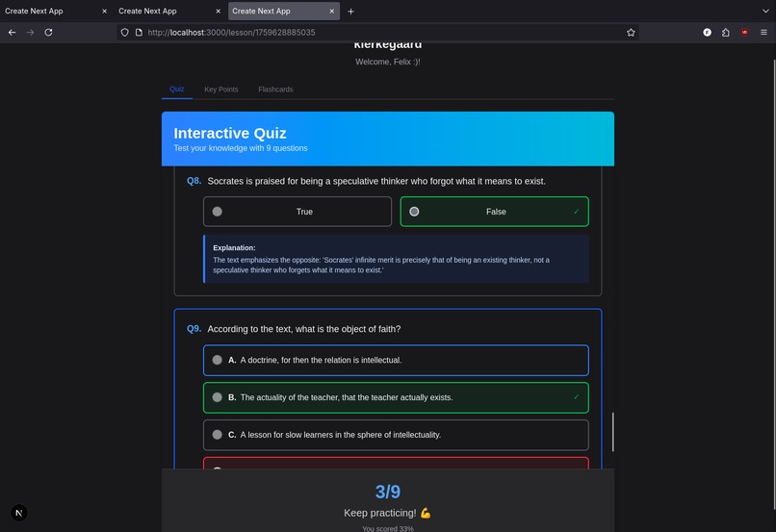Click the green checkmark on False answer
The image size is (776, 532).
[576, 212]
